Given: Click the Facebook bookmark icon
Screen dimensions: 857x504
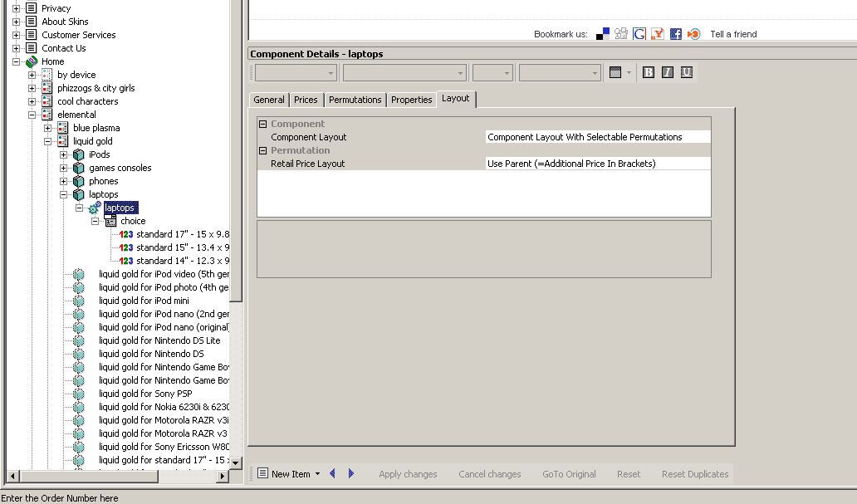Looking at the screenshot, I should click(675, 34).
